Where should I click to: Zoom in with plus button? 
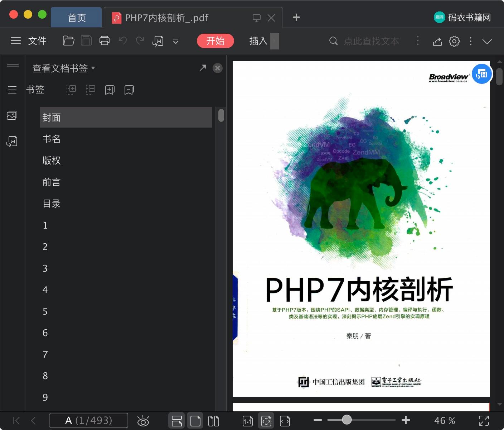click(x=406, y=420)
